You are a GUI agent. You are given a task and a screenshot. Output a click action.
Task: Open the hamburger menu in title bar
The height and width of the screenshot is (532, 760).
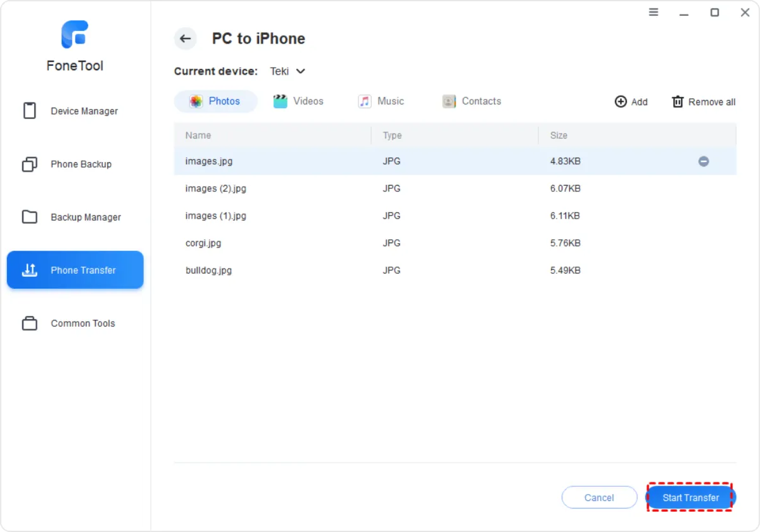coord(654,13)
